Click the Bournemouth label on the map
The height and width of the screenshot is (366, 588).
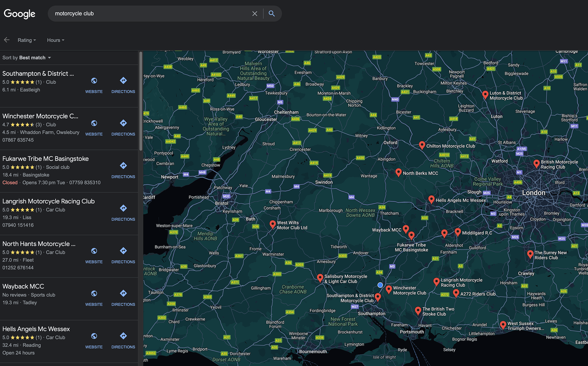coord(313,352)
